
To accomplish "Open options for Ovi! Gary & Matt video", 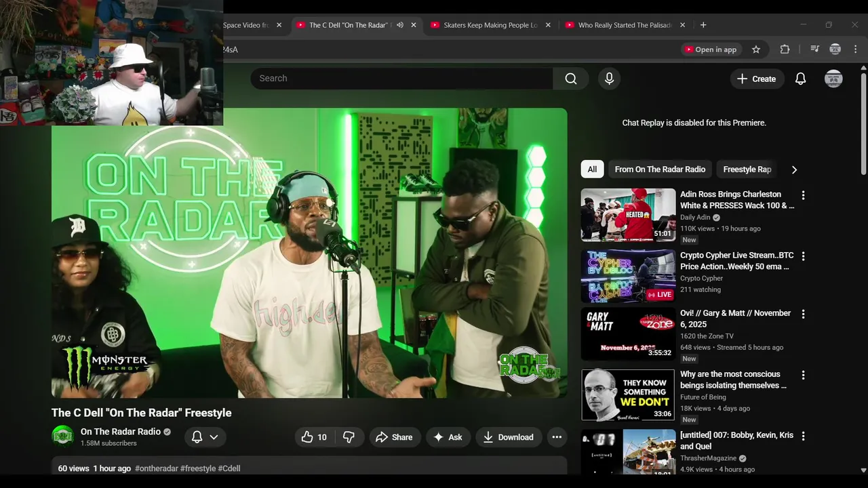I will coord(803,314).
